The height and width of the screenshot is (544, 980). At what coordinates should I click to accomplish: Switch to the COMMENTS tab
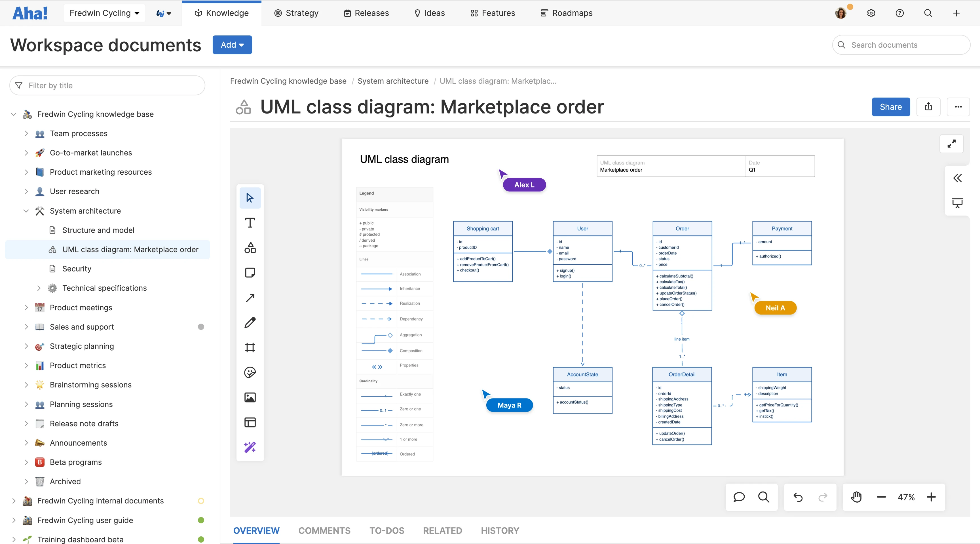(x=324, y=531)
